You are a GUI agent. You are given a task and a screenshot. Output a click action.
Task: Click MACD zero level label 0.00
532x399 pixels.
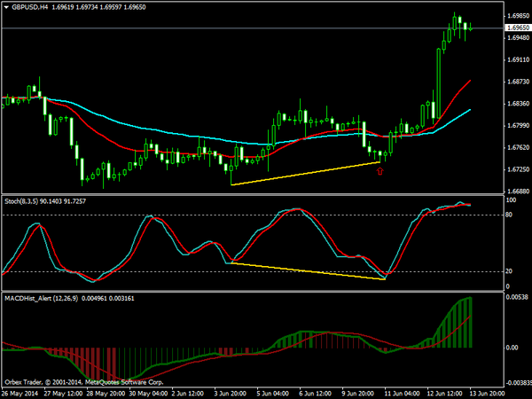click(x=512, y=348)
